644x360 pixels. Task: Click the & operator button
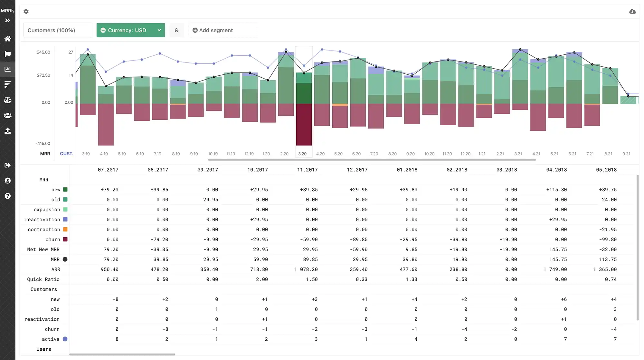point(176,30)
